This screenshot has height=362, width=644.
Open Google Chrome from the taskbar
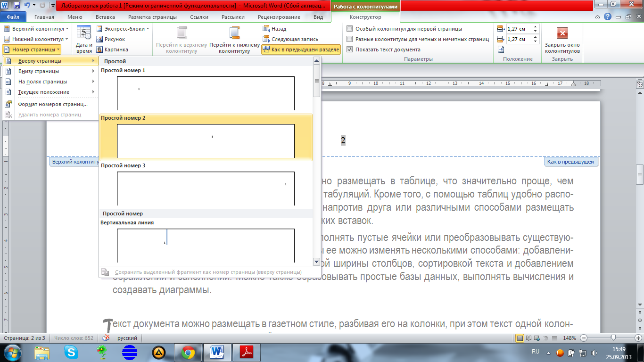point(188,352)
